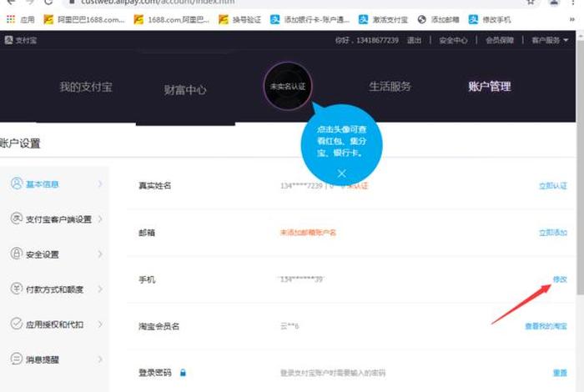584x392 pixels.
Task: Click the 支付宝 logo in the header
Action: tap(21, 40)
